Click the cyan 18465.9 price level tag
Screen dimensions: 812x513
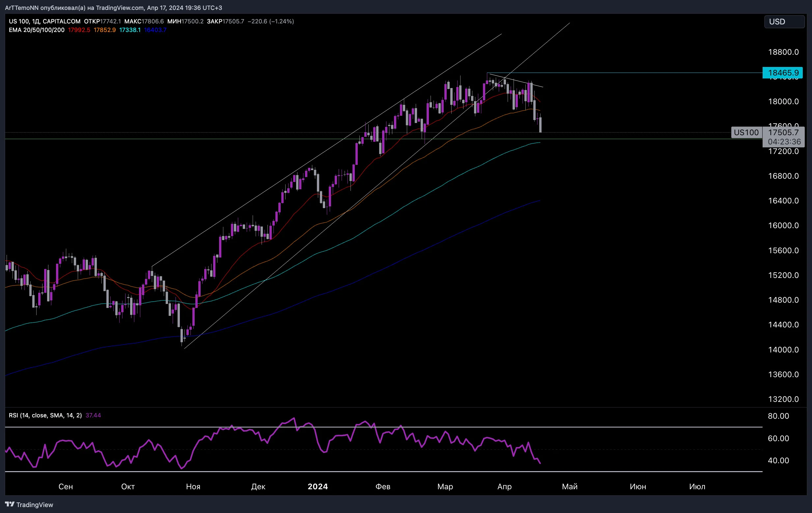click(783, 73)
